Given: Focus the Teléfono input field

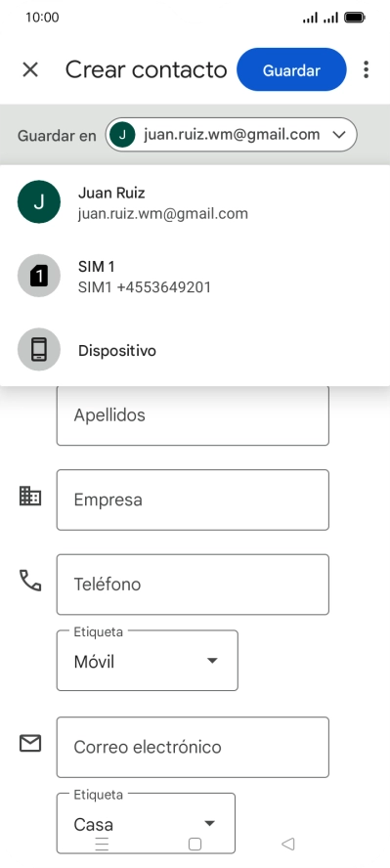Looking at the screenshot, I should click(x=193, y=585).
